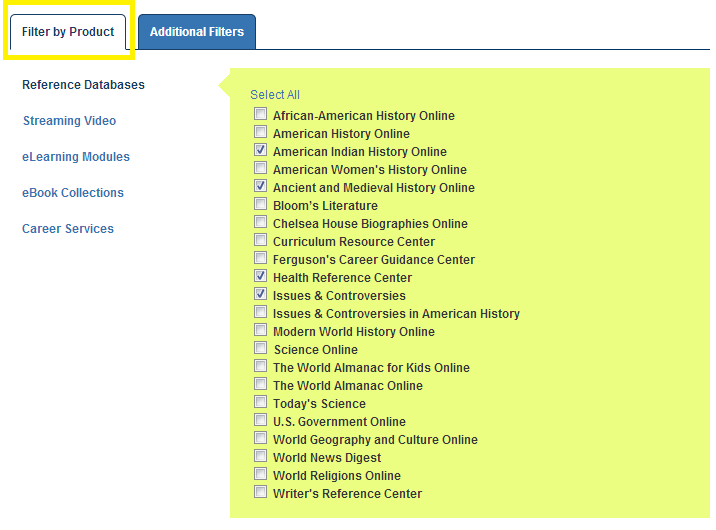Check American Women's History Online checkbox
Viewport: 716px width, 530px height.
260,168
